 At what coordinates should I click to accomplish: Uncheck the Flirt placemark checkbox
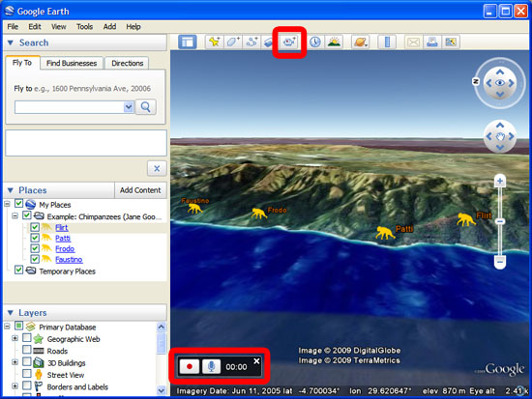coord(35,227)
